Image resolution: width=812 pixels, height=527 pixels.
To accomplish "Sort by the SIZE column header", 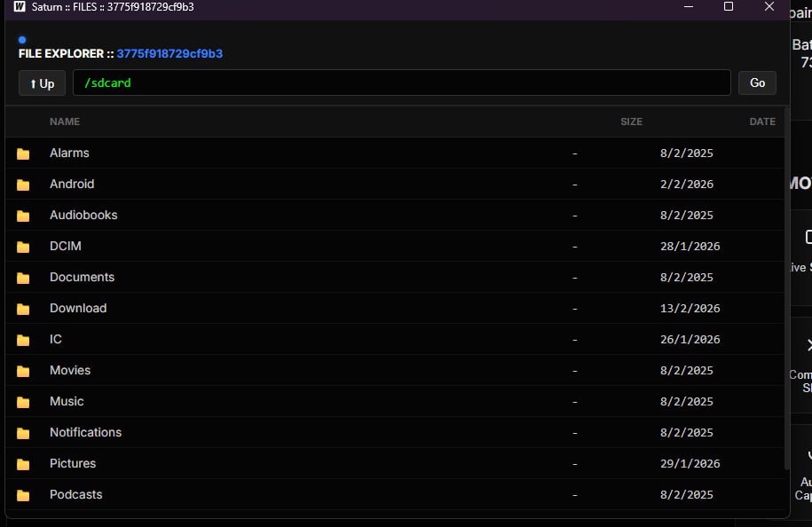I will [x=631, y=122].
